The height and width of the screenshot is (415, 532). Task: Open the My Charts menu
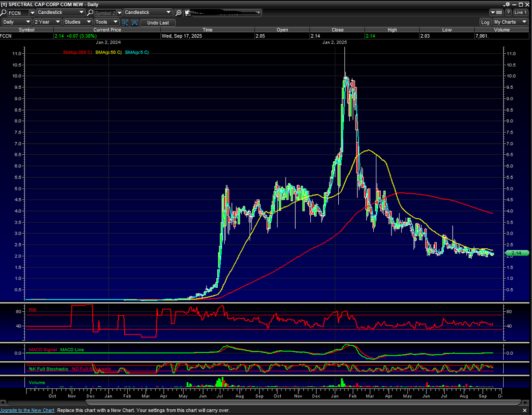tap(510, 22)
